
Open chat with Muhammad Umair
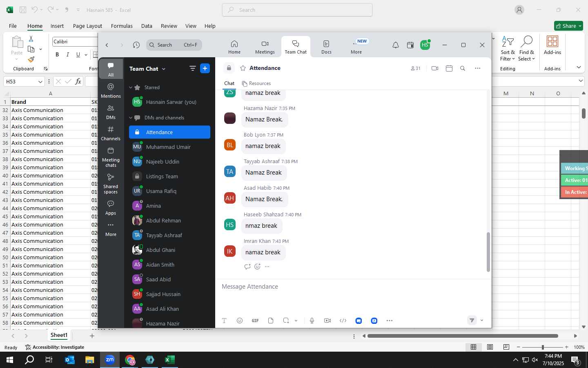[x=169, y=147]
